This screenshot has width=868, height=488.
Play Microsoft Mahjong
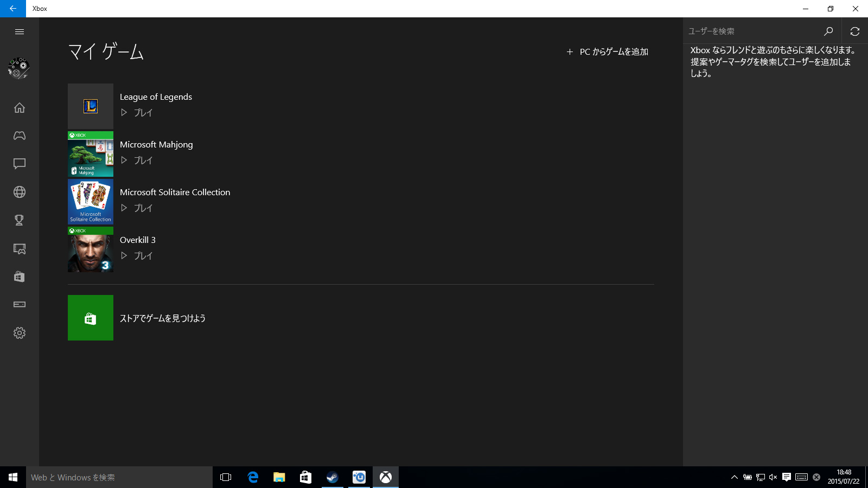[x=137, y=160]
